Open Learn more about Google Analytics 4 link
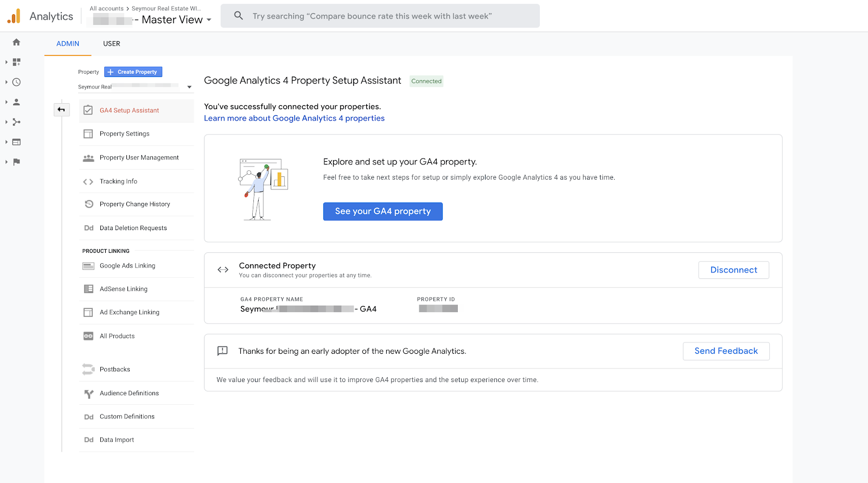The width and height of the screenshot is (868, 483). pos(294,118)
